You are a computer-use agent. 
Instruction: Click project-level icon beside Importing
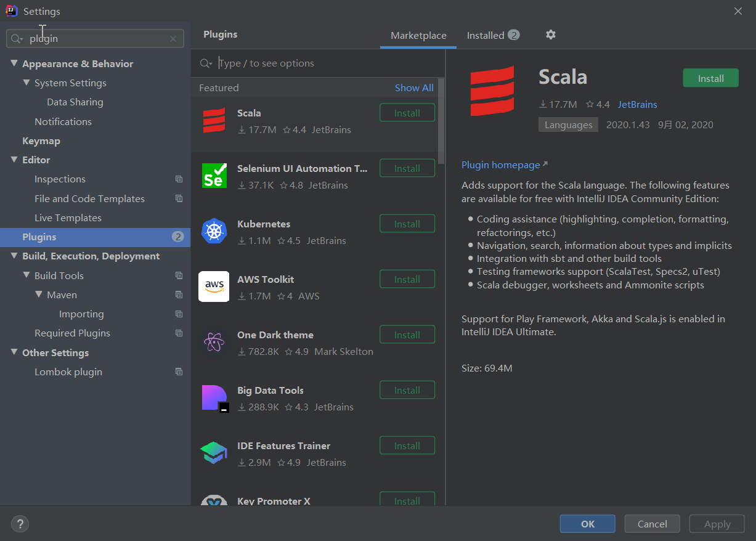click(179, 314)
